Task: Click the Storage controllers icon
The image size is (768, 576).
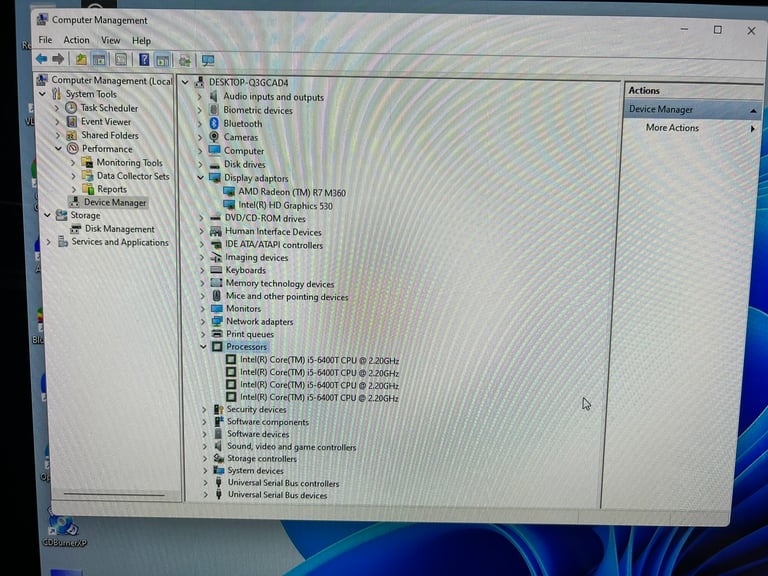Action: (219, 458)
